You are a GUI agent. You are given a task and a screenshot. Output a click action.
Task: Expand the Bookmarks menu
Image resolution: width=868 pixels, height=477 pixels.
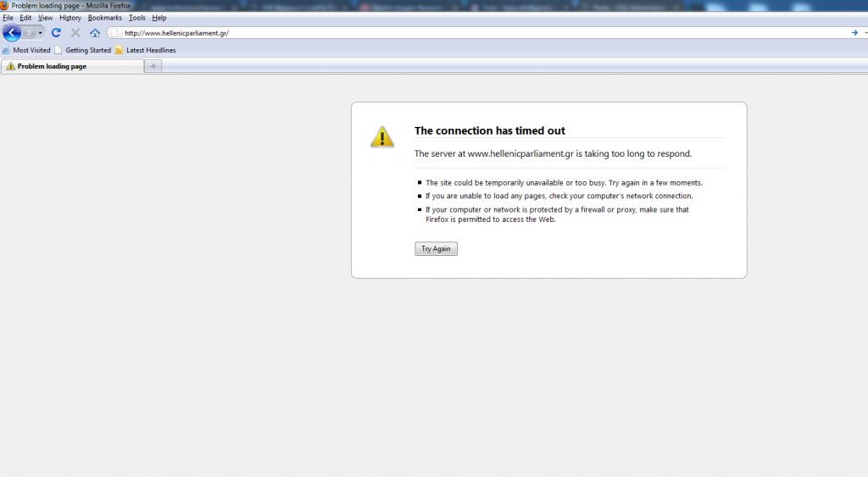click(105, 18)
